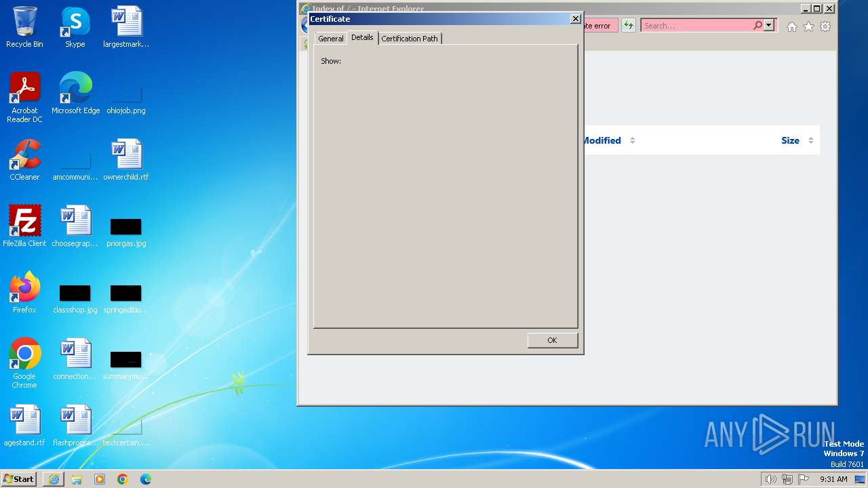Select the largestmark document icon
Image resolution: width=868 pixels, height=488 pixels.
pos(126,27)
